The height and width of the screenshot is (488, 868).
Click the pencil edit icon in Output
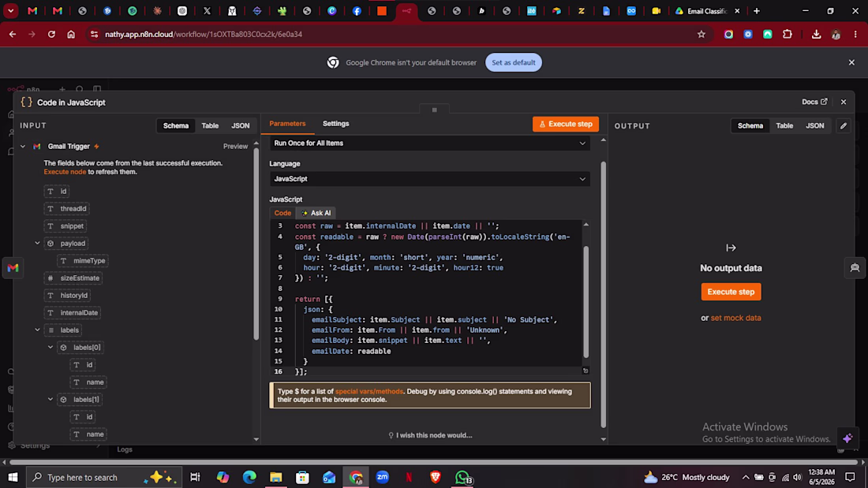pos(843,125)
